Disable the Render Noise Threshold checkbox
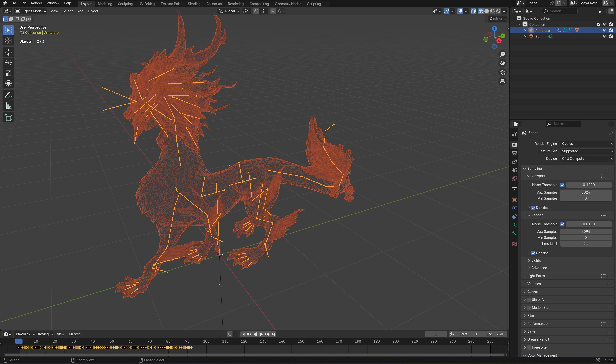The height and width of the screenshot is (364, 616). point(562,224)
